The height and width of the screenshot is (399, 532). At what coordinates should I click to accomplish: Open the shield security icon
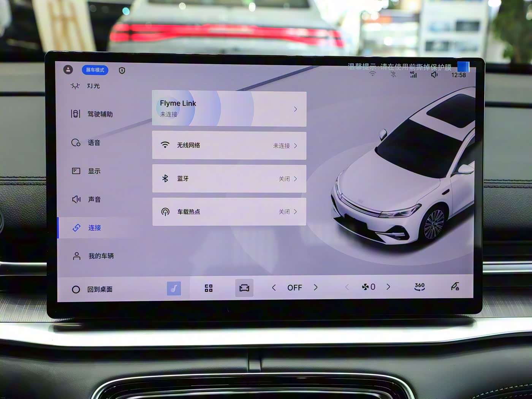coord(122,70)
